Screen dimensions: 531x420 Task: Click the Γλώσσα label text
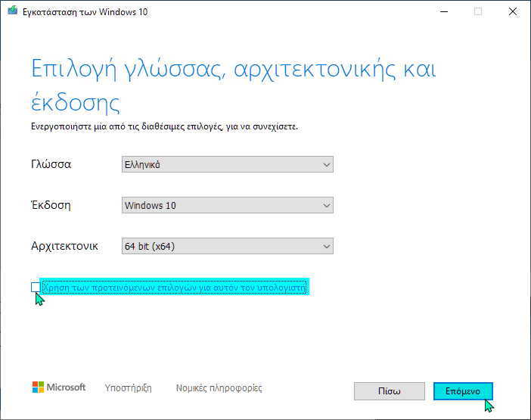51,165
